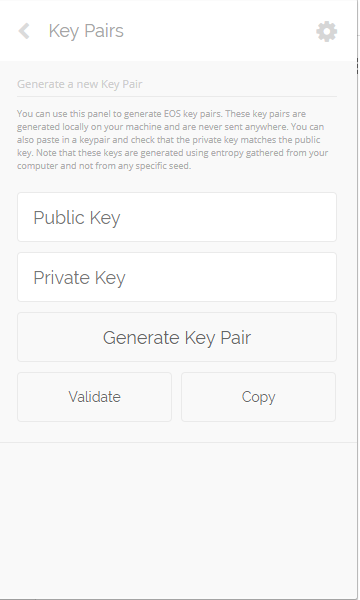The width and height of the screenshot is (360, 600).
Task: Click the EOS key pairs description paragraph
Action: (x=173, y=140)
